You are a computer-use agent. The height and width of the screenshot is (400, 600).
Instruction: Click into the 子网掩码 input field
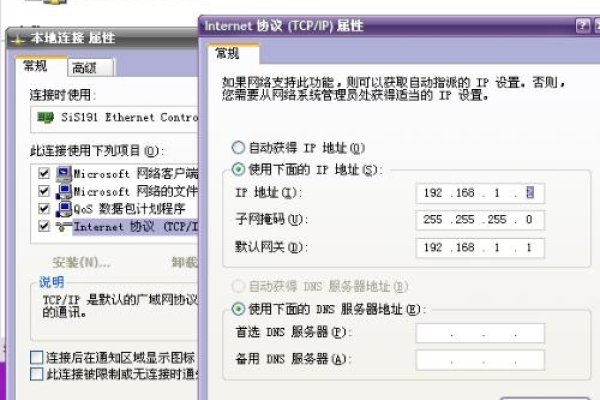[x=480, y=220]
